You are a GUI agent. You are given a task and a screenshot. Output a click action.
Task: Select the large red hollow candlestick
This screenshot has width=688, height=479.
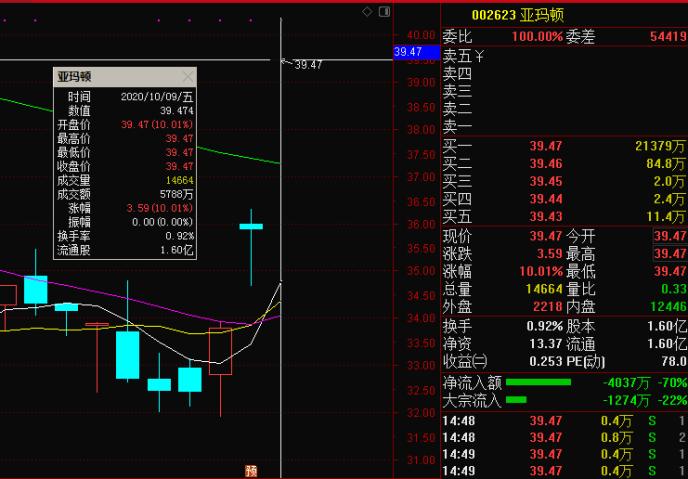coord(220,351)
